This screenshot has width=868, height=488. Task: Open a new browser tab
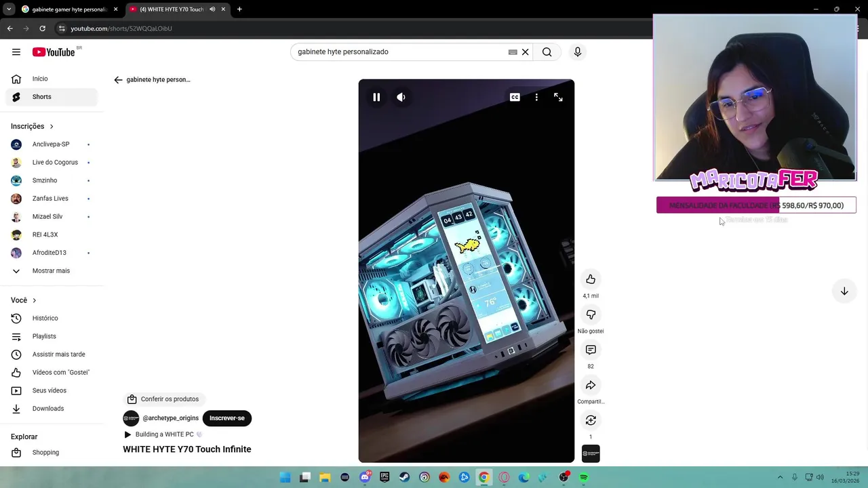coord(239,9)
